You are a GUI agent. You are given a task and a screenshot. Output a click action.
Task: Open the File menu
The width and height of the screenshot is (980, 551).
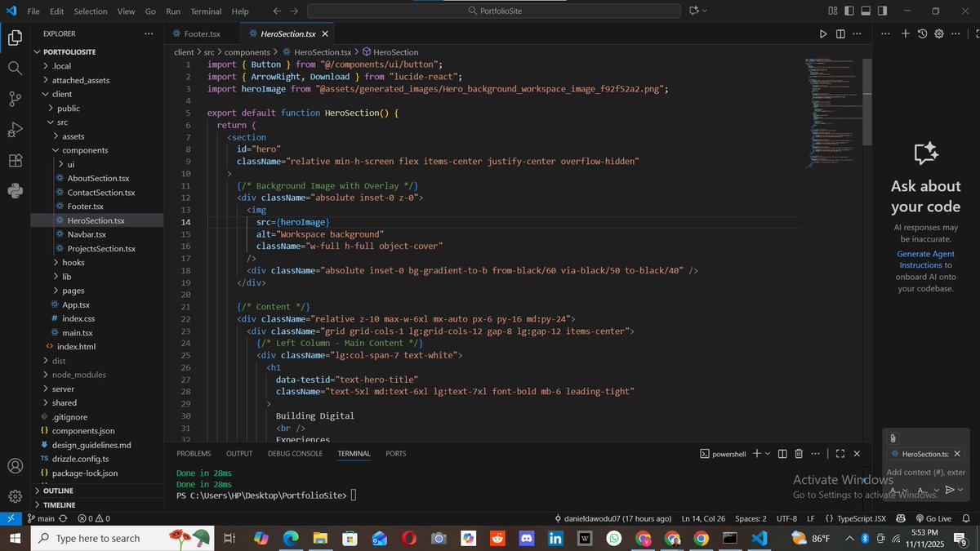(33, 11)
